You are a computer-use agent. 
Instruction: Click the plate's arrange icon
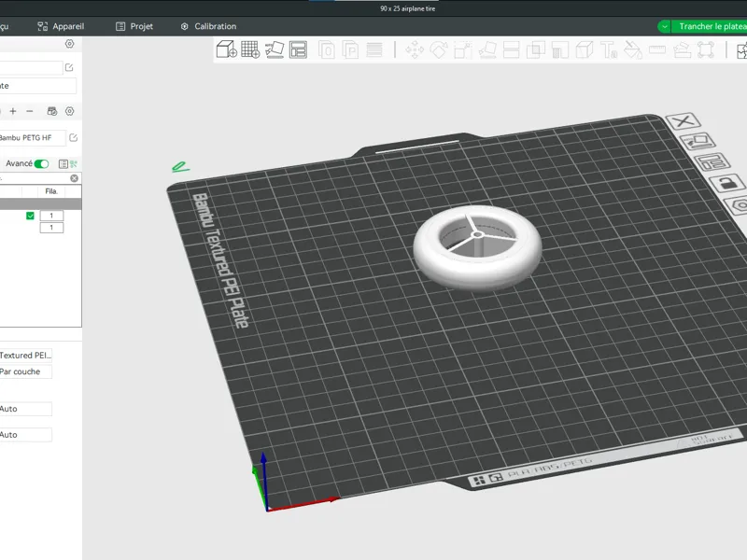[x=712, y=161]
